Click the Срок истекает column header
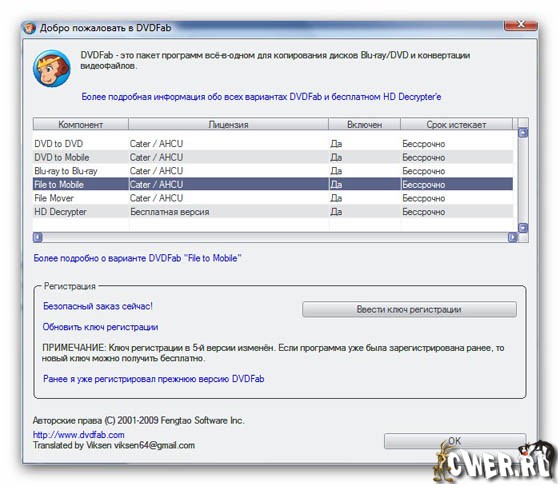 click(456, 124)
